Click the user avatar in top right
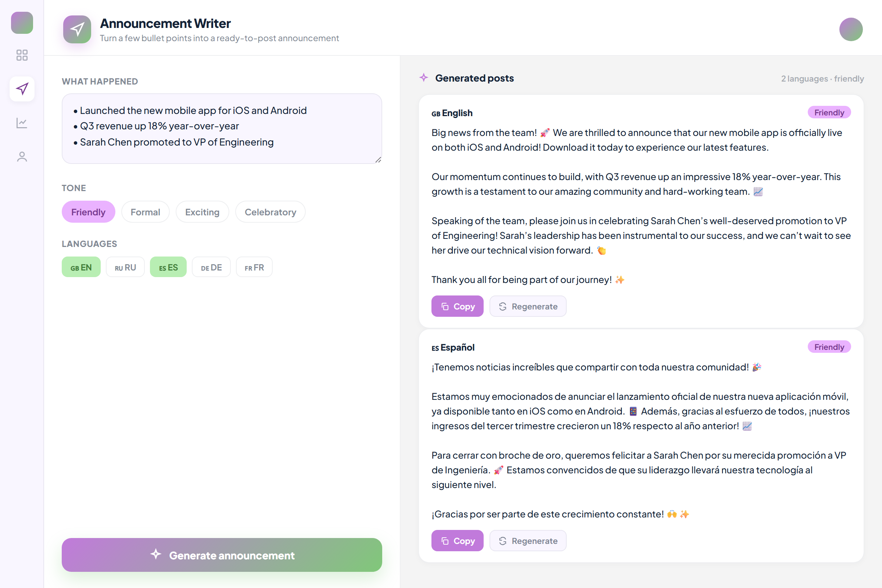882x588 pixels. tap(850, 29)
